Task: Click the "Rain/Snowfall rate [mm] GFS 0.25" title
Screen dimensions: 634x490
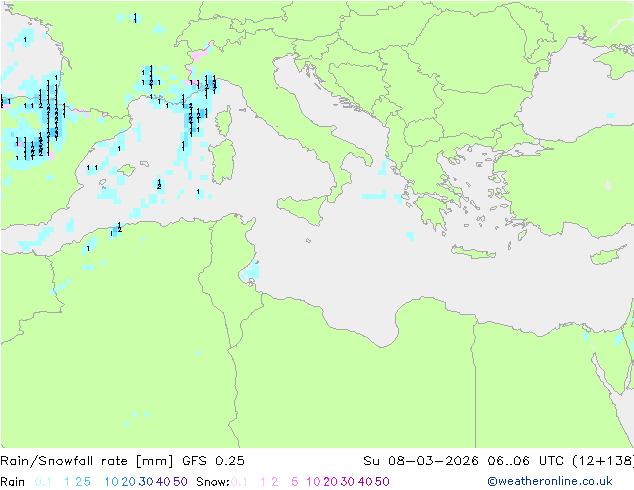Action: (x=122, y=460)
